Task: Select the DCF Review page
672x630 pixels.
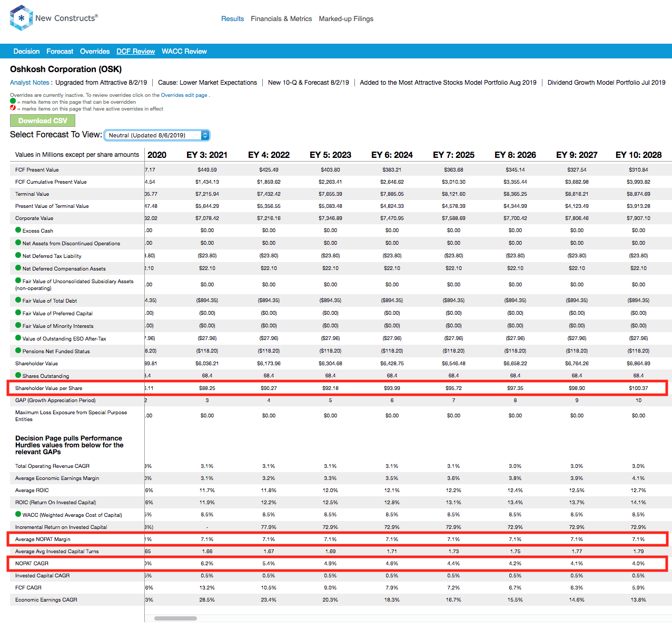Action: [135, 51]
